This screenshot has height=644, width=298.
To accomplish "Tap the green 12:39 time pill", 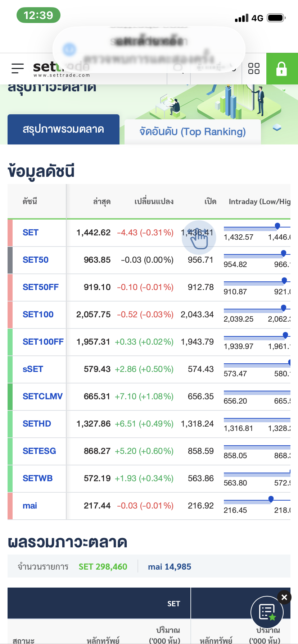I will click(x=38, y=15).
